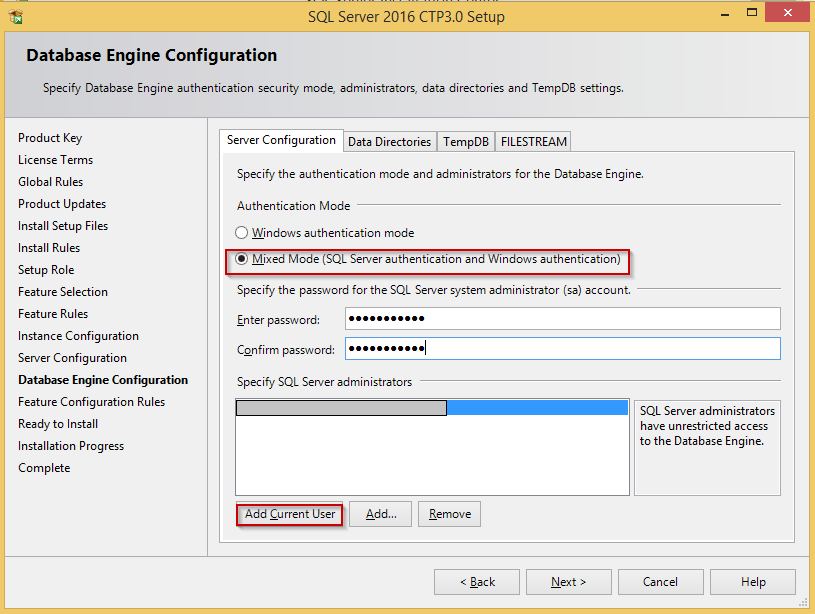Viewport: 815px width, 614px height.
Task: Click Feature Configuration Rules step in sidebar
Action: [91, 402]
